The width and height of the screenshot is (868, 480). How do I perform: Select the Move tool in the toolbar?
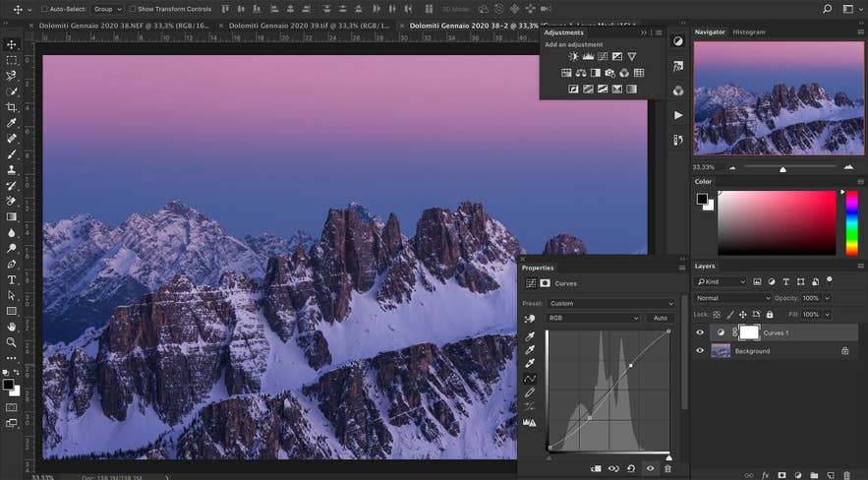coord(11,44)
